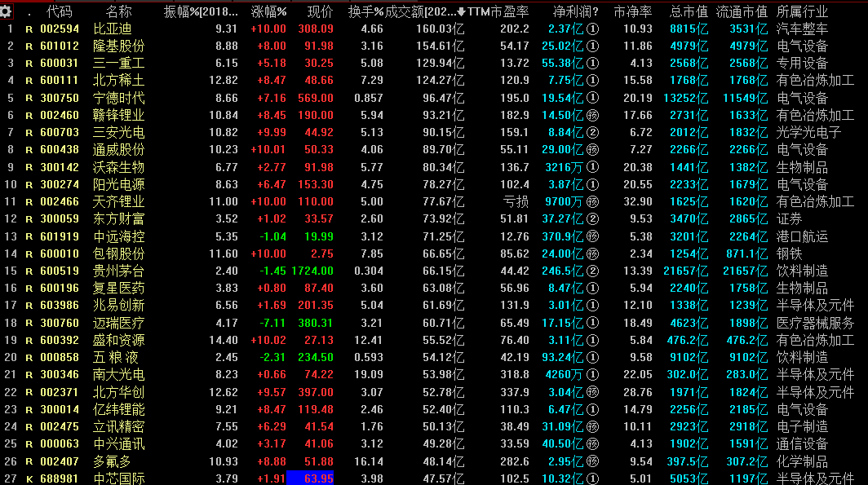Sort by the 所属行业 column header
868x485 pixels.
pyautogui.click(x=802, y=11)
